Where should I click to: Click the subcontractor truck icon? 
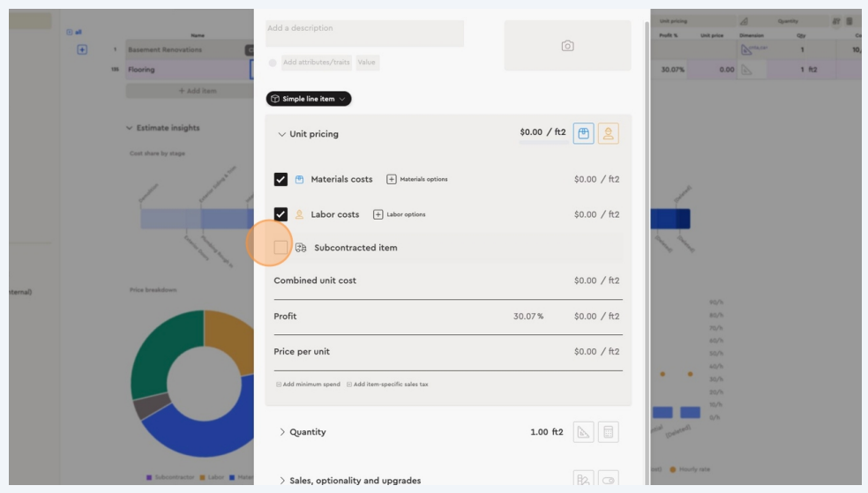click(301, 248)
